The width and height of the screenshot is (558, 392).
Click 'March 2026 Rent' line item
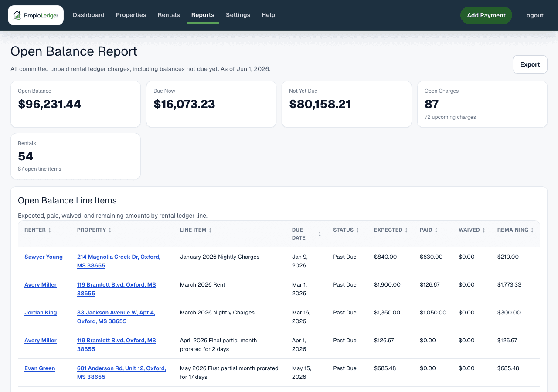pos(203,285)
